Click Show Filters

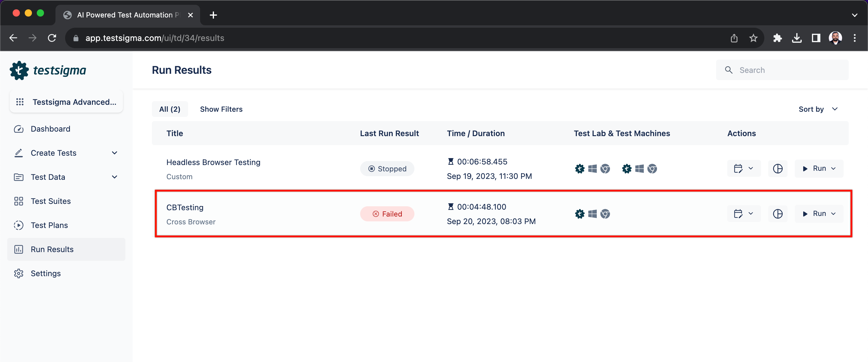coord(222,109)
